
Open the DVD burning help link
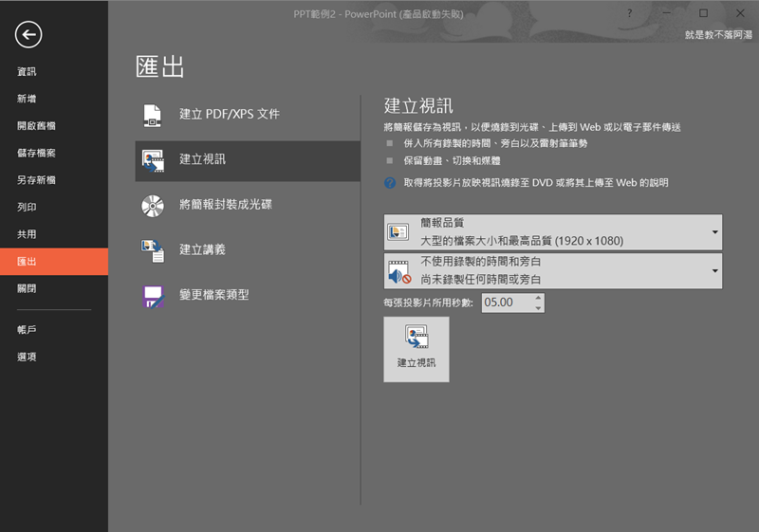535,182
